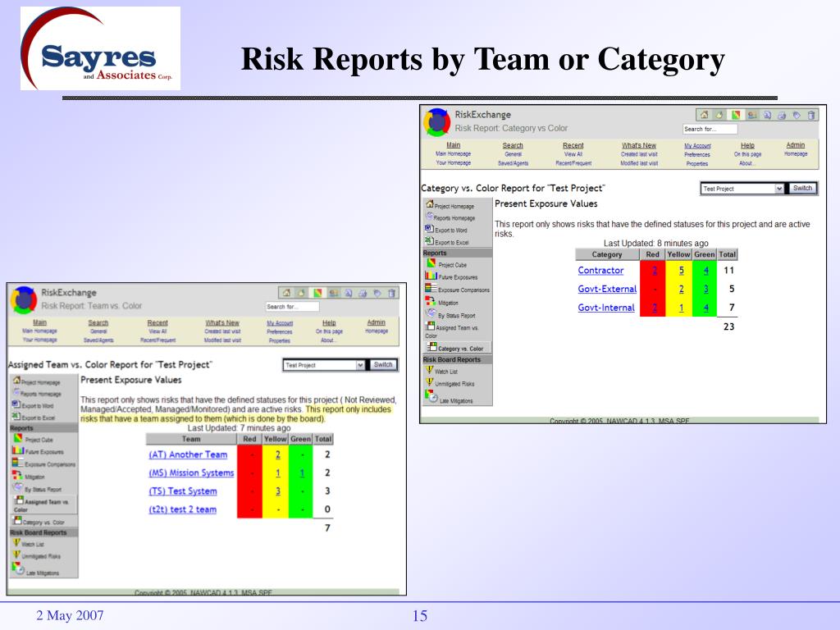This screenshot has height=630, width=840.
Task: Click Search for field in Category report
Action: click(x=710, y=129)
